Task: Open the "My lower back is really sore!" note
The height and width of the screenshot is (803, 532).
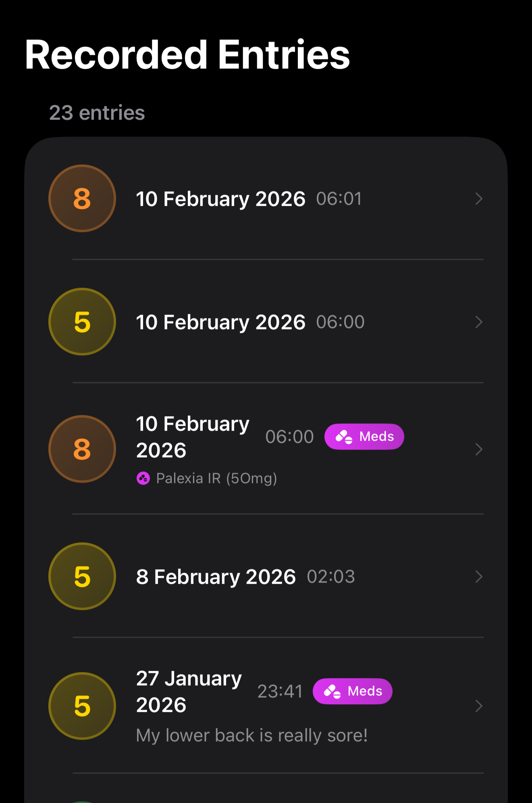Action: [251, 735]
